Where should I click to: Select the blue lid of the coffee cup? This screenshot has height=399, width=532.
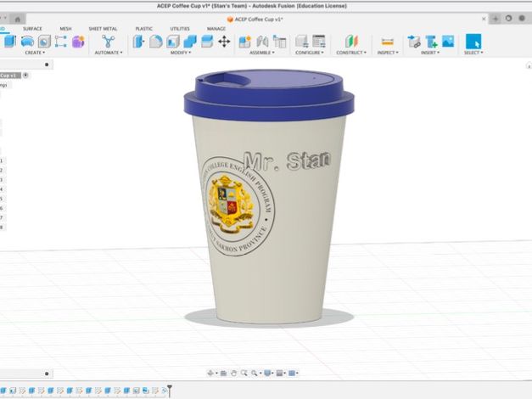pyautogui.click(x=269, y=95)
